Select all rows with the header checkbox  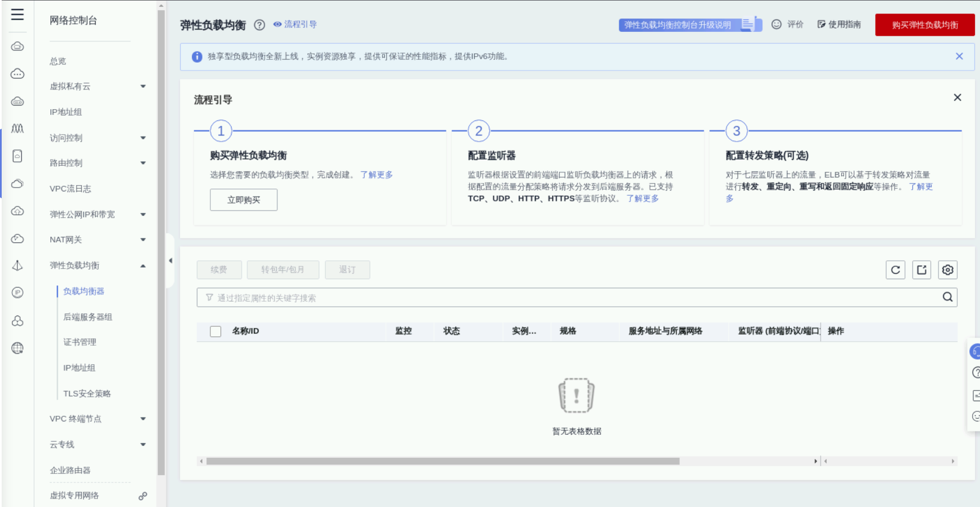[x=215, y=331]
